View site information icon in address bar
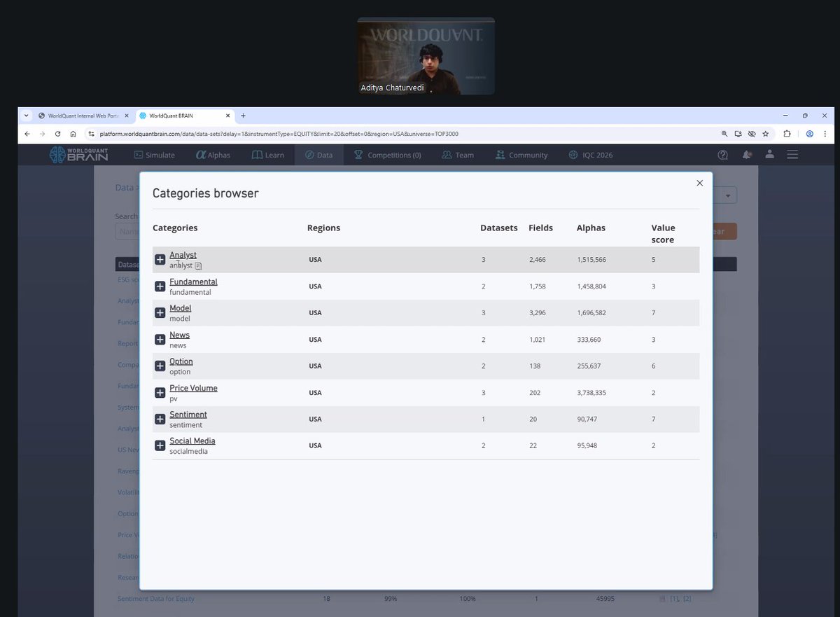Screen dimensions: 840x617 click(90, 133)
